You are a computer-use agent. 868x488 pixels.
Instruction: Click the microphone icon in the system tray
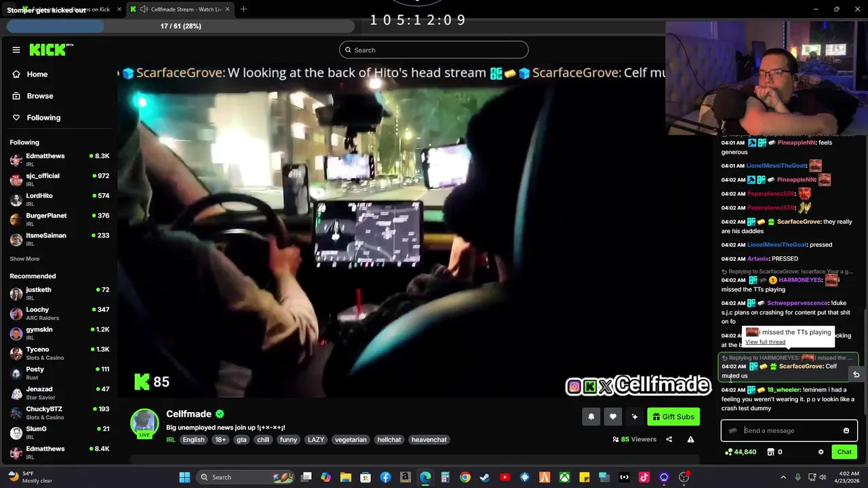click(x=797, y=477)
